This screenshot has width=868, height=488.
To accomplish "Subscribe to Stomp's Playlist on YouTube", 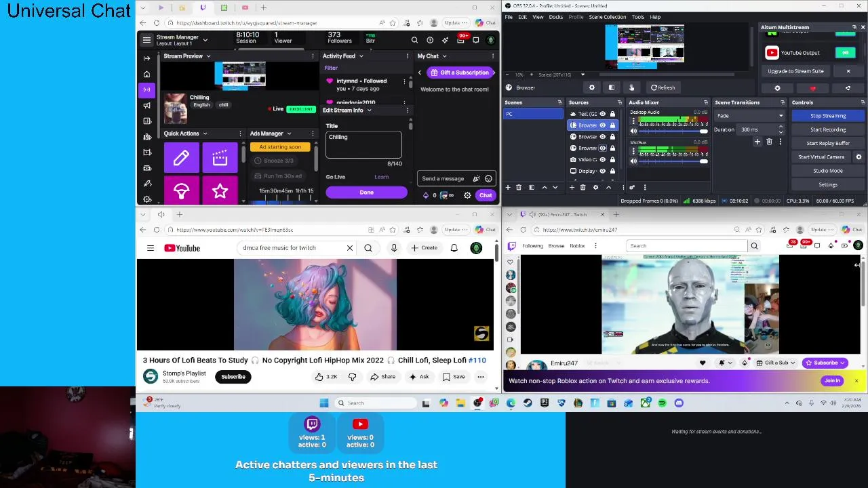I will pyautogui.click(x=233, y=377).
